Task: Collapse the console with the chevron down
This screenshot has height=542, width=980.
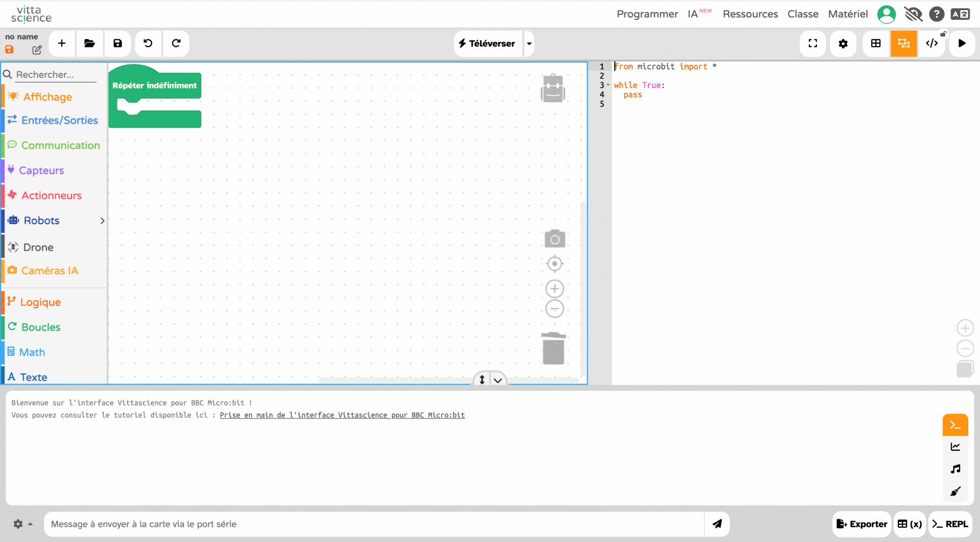Action: click(x=498, y=380)
